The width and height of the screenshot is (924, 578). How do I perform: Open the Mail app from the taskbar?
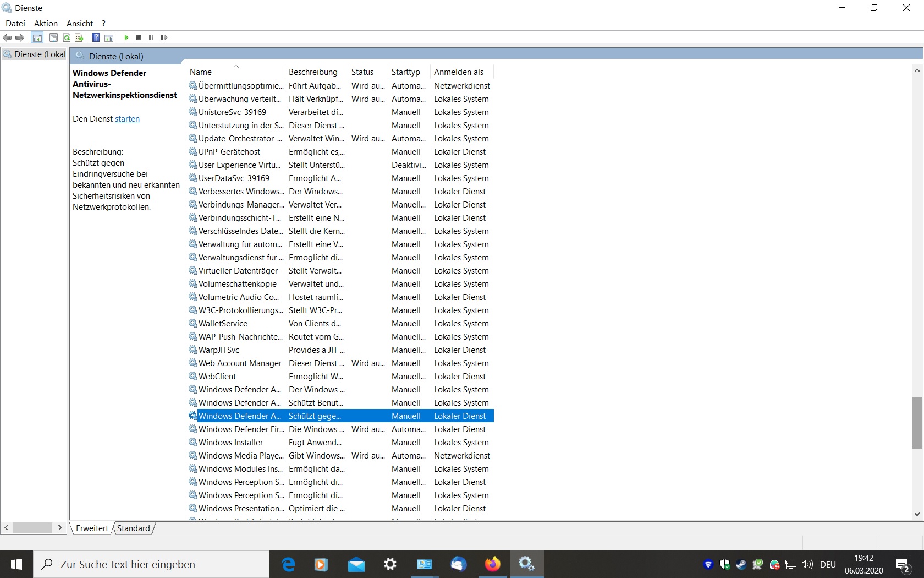click(x=356, y=564)
